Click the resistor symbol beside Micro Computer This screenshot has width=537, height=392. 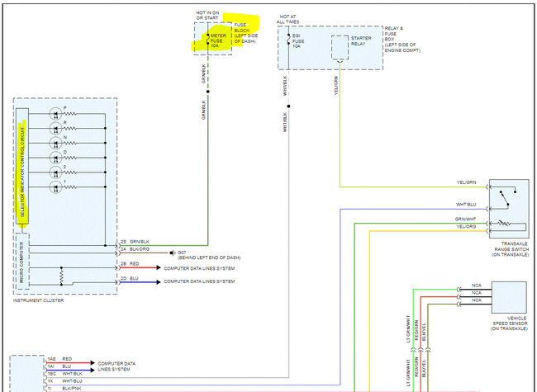click(x=61, y=276)
